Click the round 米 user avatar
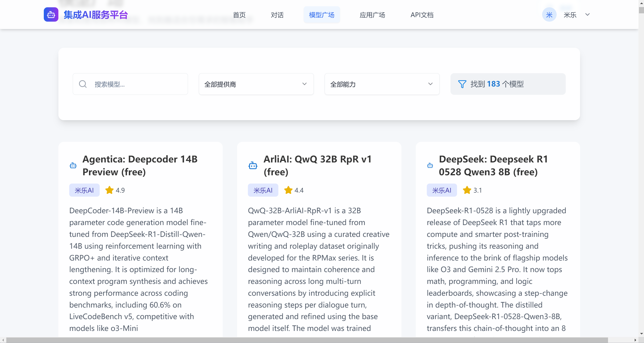 coord(549,15)
